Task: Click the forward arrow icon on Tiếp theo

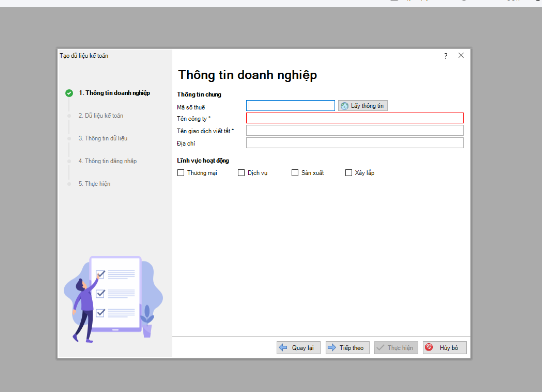Action: point(332,347)
